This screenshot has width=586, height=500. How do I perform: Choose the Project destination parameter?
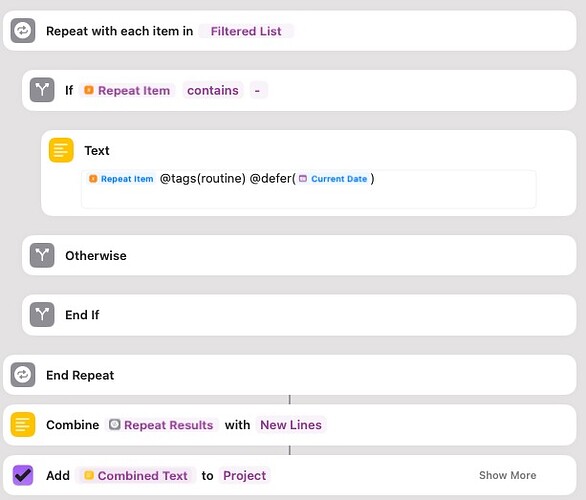(244, 475)
